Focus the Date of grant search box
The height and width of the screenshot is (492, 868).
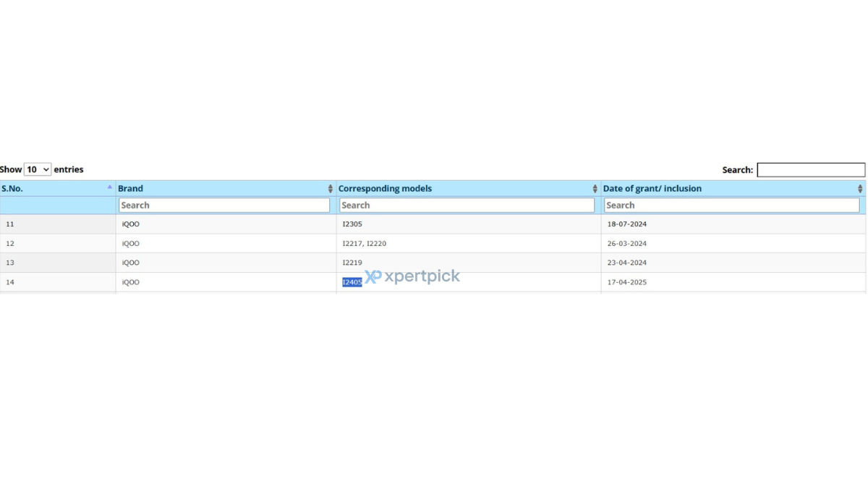pos(732,205)
